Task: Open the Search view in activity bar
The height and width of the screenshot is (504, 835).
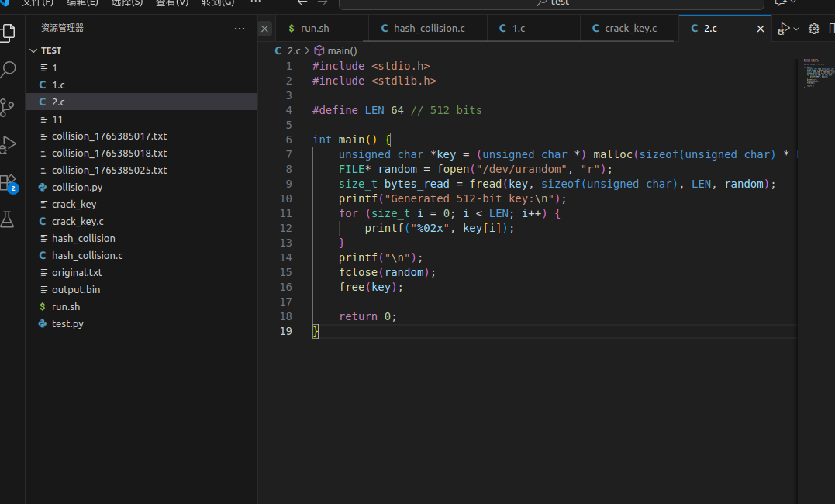Action: (8, 70)
